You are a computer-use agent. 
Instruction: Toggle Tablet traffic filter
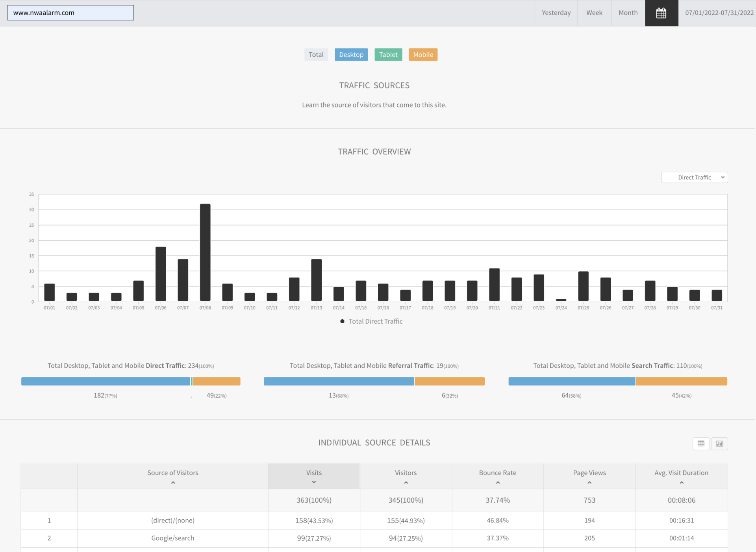point(388,55)
